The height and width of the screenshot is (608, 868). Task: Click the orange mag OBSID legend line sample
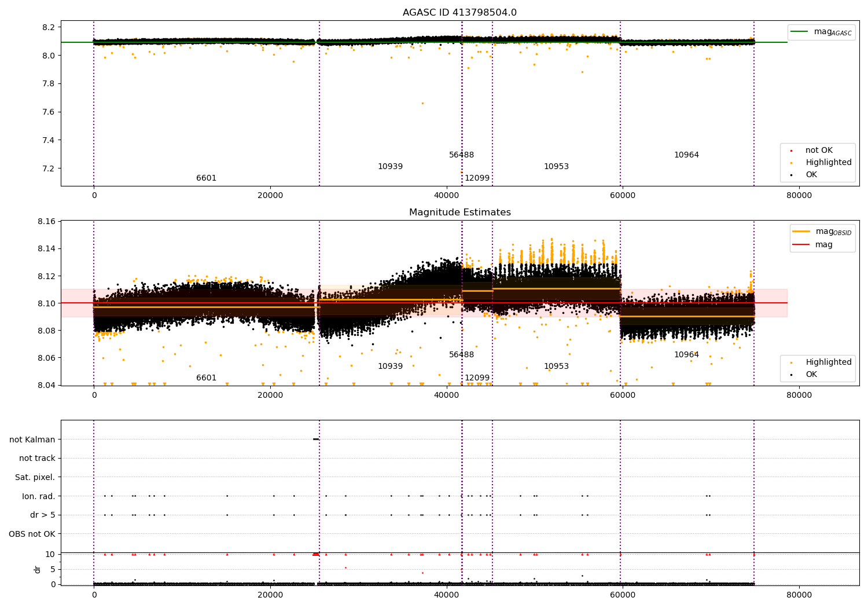tap(801, 232)
